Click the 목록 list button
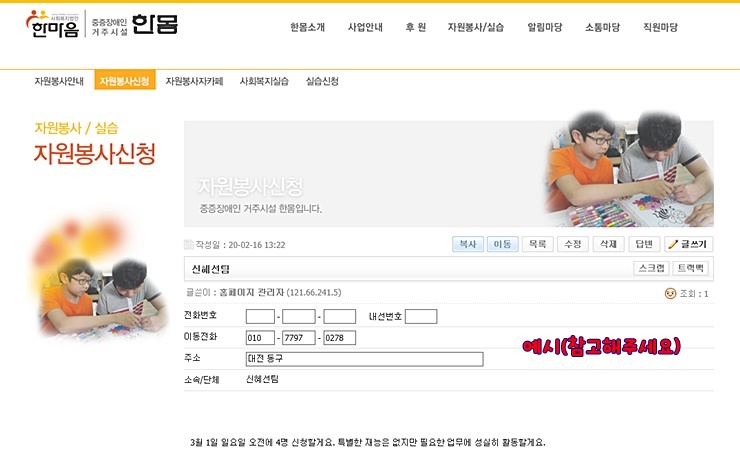This screenshot has width=740, height=475. (538, 244)
